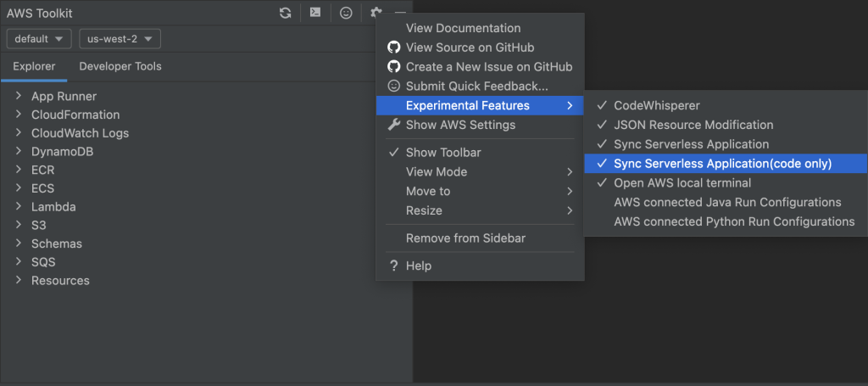Select the Lambda label in explorer tree
The width and height of the screenshot is (868, 386).
click(x=53, y=206)
